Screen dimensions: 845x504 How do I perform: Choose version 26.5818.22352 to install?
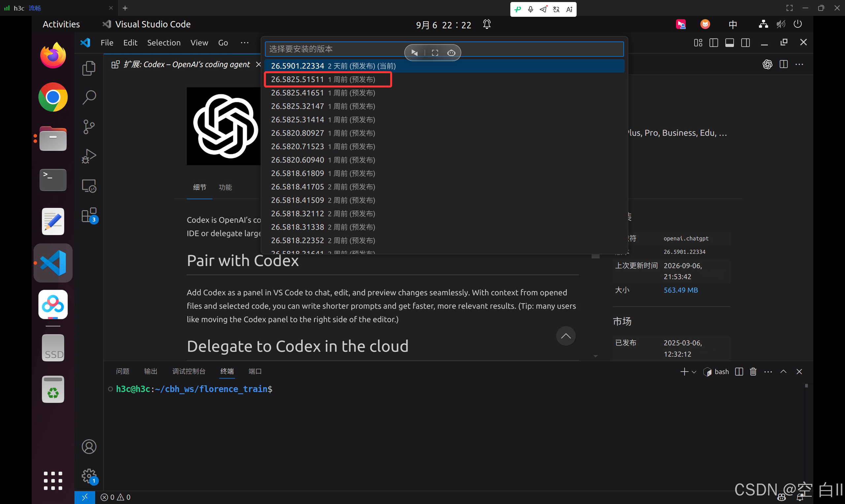tap(444, 240)
